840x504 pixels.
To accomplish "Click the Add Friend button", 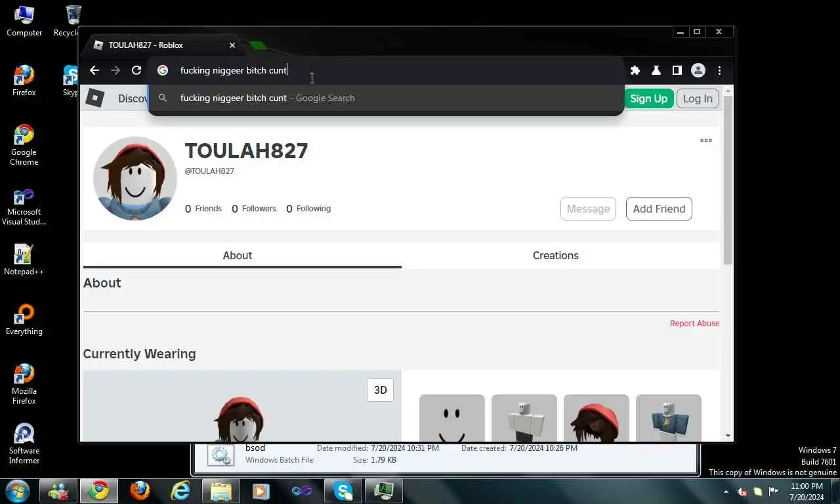I will pyautogui.click(x=659, y=209).
